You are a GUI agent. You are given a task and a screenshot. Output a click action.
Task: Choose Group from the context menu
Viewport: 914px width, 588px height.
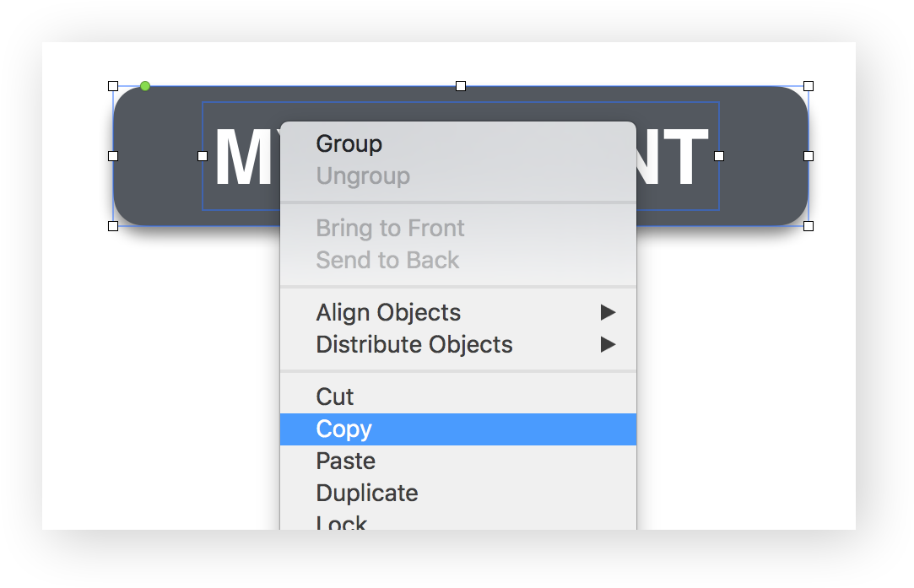point(349,144)
